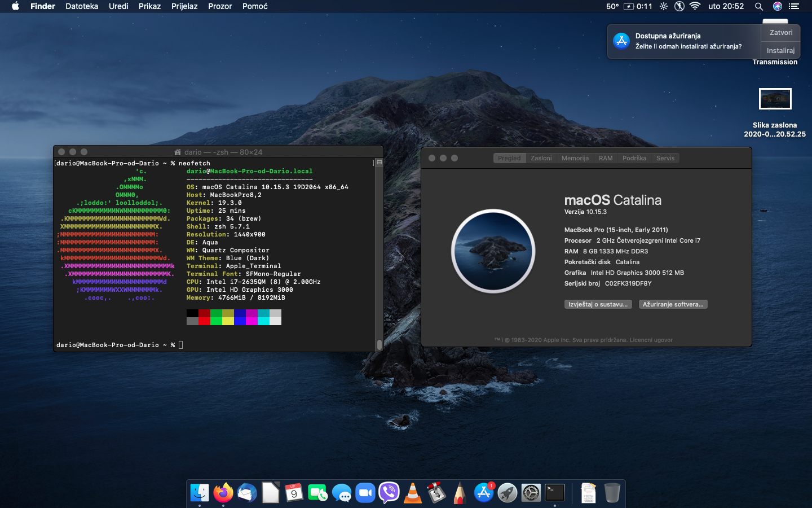
Task: Switch to the Servis tab
Action: pos(665,158)
